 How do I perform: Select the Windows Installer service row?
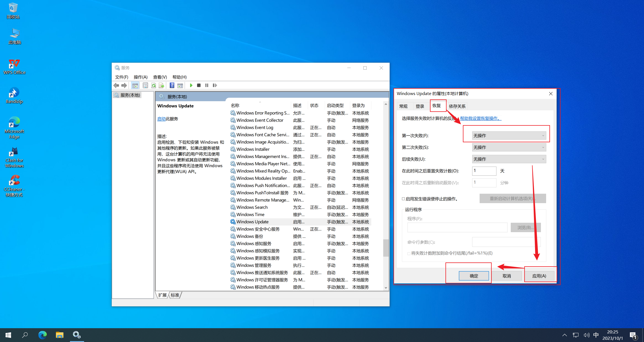300,149
